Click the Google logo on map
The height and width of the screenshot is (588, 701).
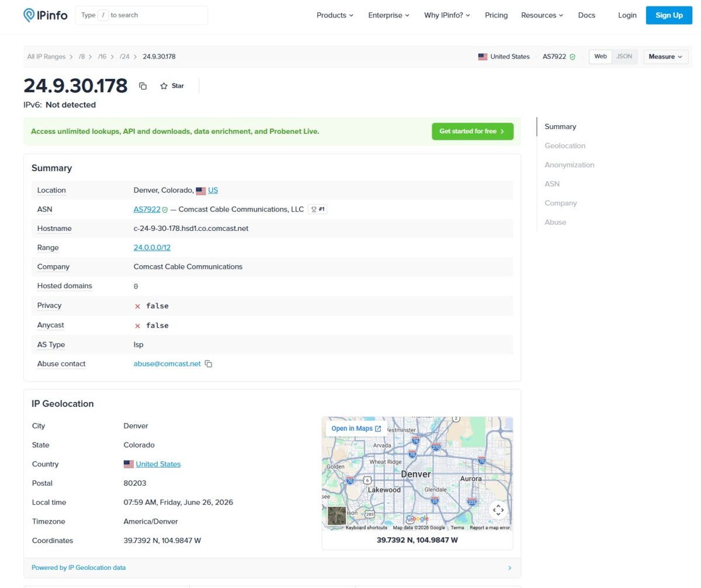(x=418, y=518)
